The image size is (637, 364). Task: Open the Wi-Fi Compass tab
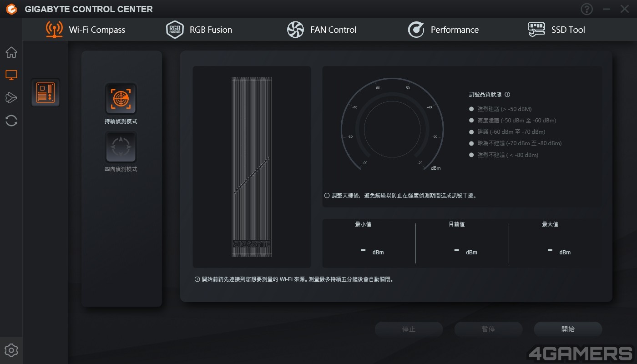click(86, 30)
